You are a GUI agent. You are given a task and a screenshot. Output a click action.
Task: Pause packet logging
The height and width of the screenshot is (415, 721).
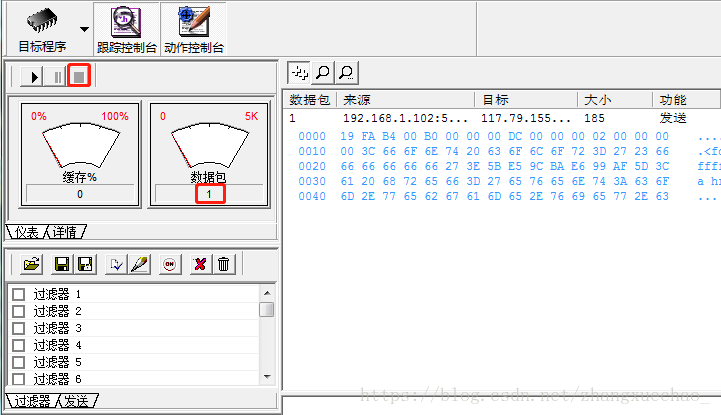(56, 76)
